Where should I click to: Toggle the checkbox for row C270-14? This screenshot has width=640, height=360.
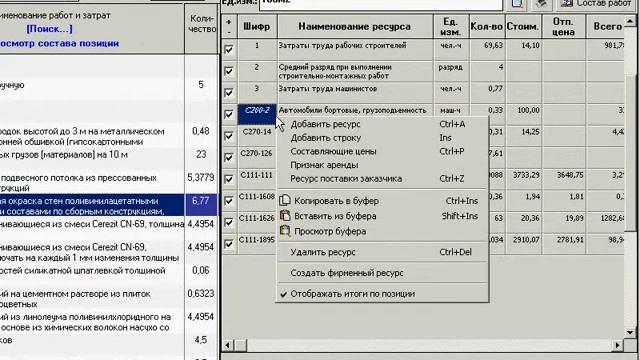[229, 136]
